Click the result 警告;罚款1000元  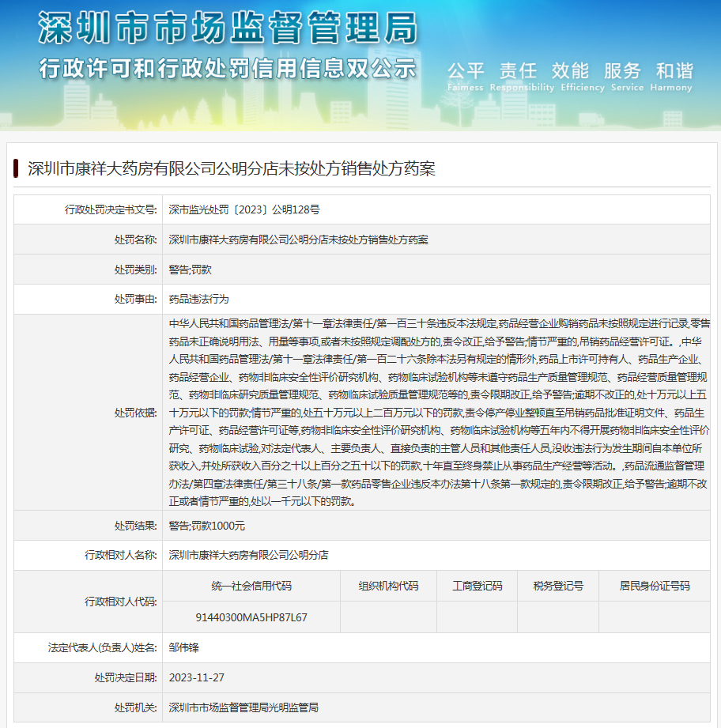206,526
